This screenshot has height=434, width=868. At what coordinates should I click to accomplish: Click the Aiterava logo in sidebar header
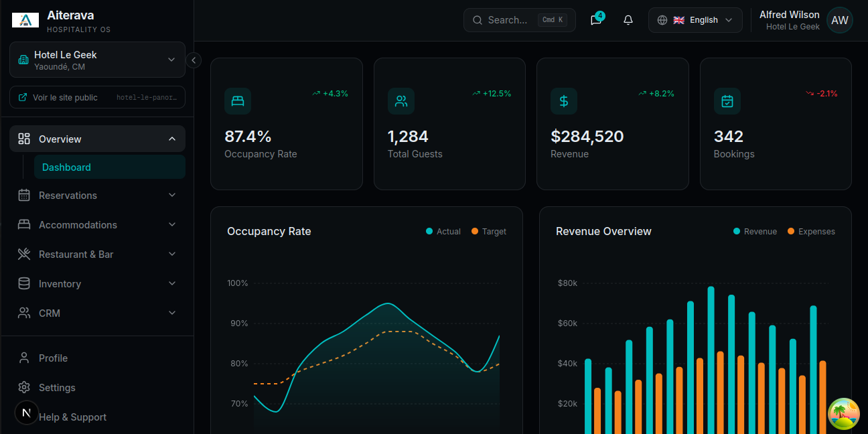(25, 20)
